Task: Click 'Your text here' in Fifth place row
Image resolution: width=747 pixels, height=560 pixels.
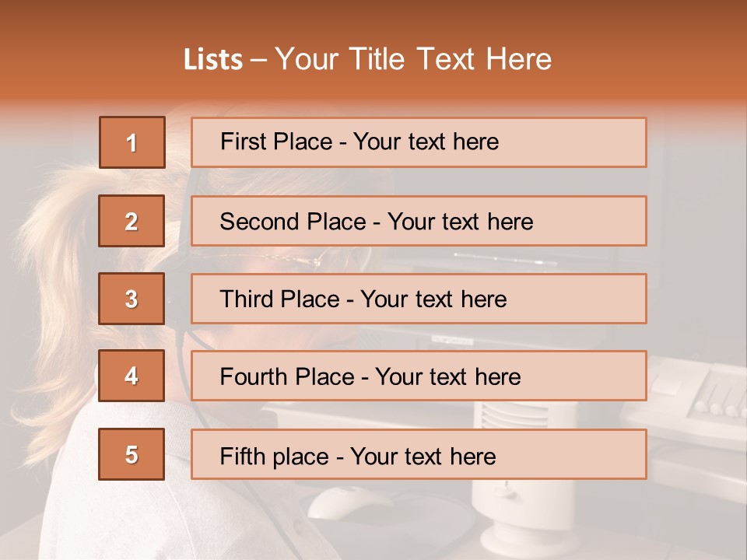Action: [423, 457]
